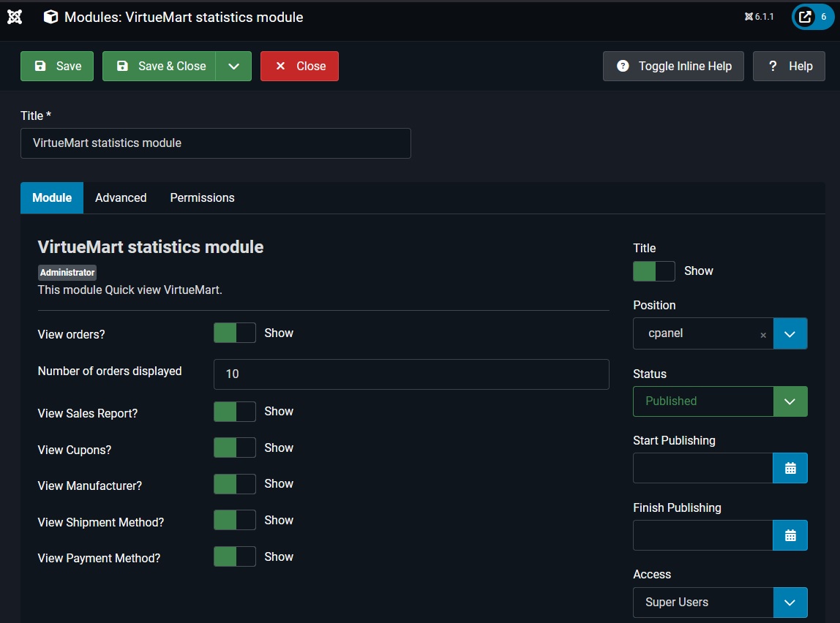Image resolution: width=840 pixels, height=623 pixels.
Task: Click the calendar icon for Finish Publishing
Action: (x=790, y=535)
